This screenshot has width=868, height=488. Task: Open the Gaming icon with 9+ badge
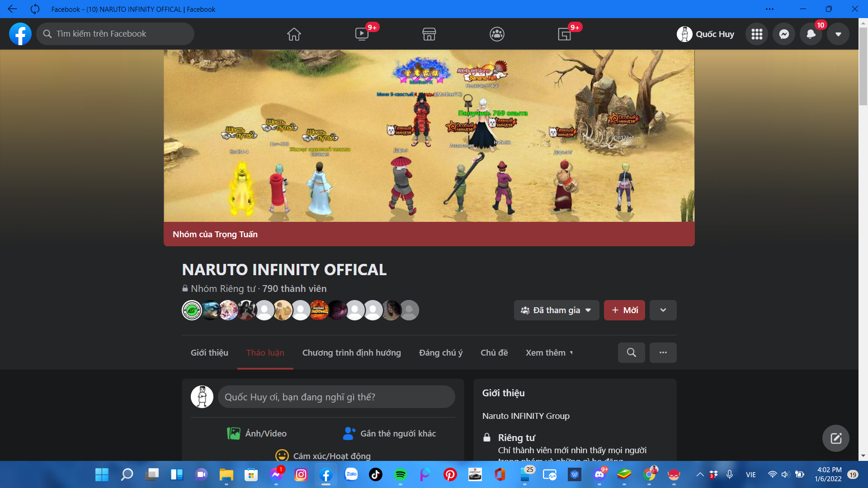565,34
